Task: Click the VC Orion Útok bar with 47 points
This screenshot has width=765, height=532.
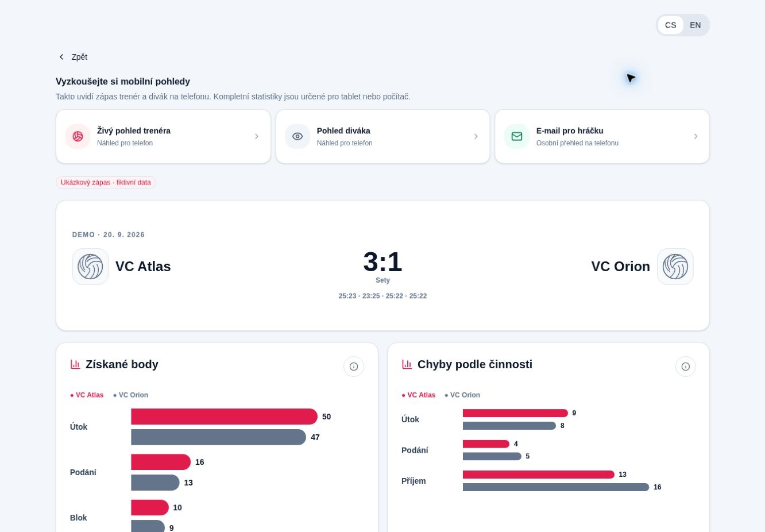Action: pyautogui.click(x=218, y=437)
